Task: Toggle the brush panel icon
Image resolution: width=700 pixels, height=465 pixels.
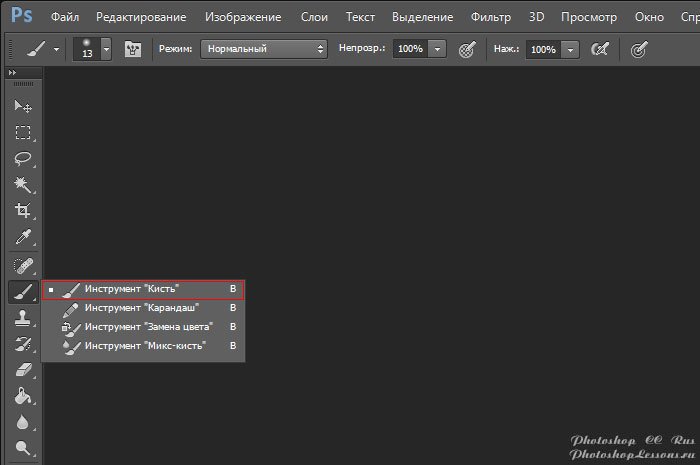Action: click(x=133, y=49)
